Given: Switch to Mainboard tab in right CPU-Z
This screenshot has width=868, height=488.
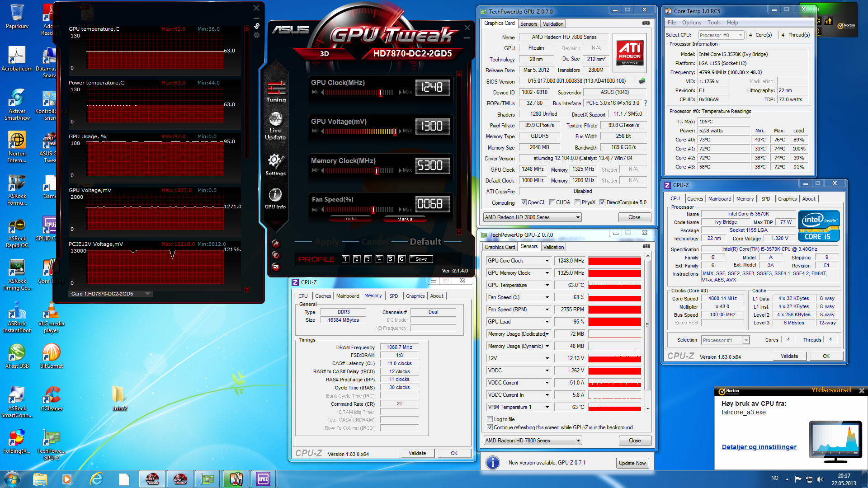Looking at the screenshot, I should [x=719, y=199].
